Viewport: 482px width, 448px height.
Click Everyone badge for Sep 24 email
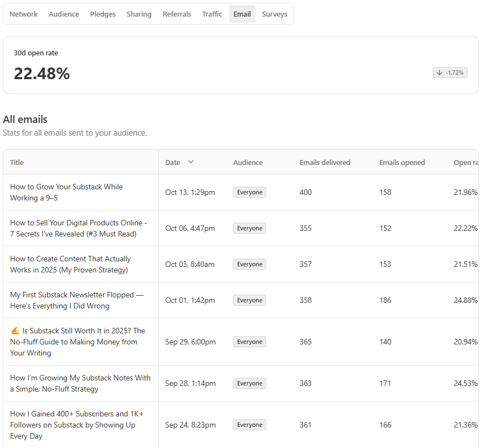click(x=250, y=425)
